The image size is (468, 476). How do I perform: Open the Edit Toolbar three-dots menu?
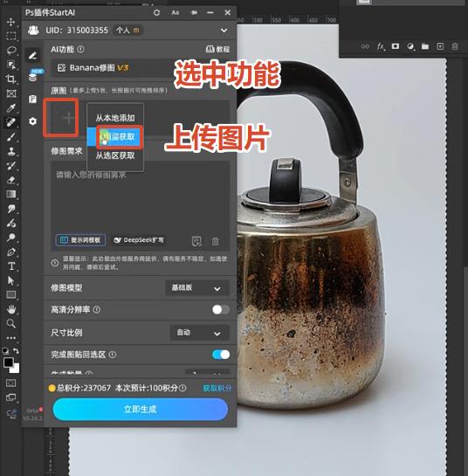(x=11, y=338)
